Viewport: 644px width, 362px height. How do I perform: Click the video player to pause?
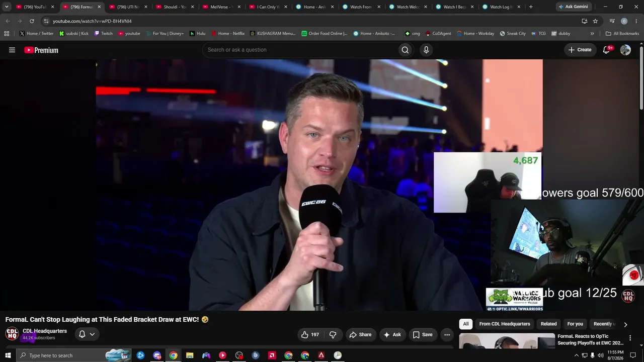tap(319, 185)
